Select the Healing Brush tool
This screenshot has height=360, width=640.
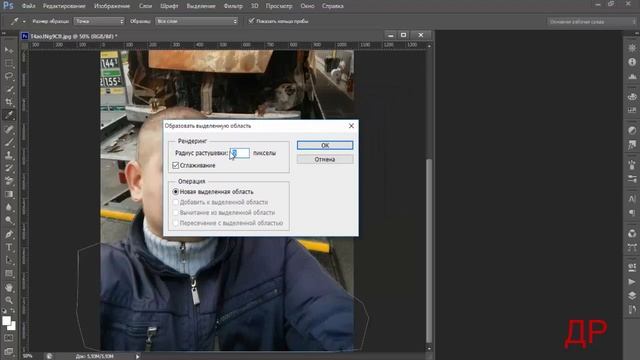9,130
